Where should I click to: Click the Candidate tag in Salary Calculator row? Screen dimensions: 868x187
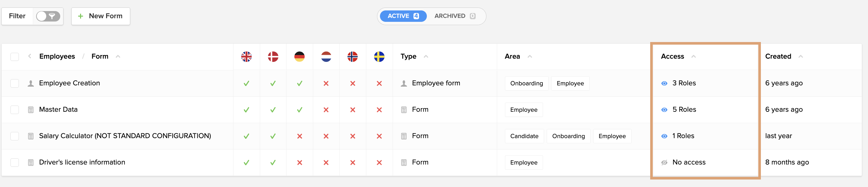point(524,136)
